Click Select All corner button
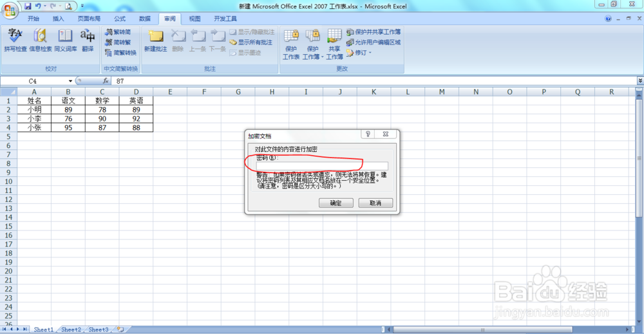 click(x=8, y=92)
